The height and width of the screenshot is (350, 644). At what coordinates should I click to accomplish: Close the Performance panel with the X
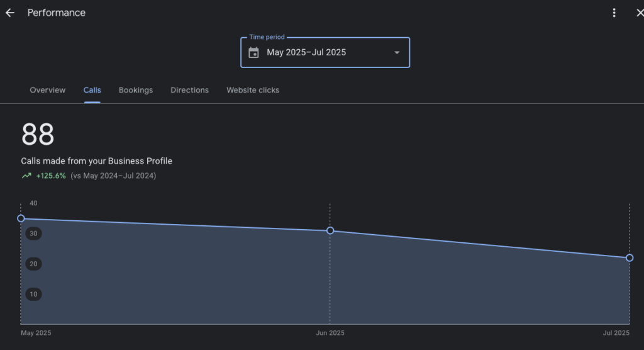(x=639, y=13)
